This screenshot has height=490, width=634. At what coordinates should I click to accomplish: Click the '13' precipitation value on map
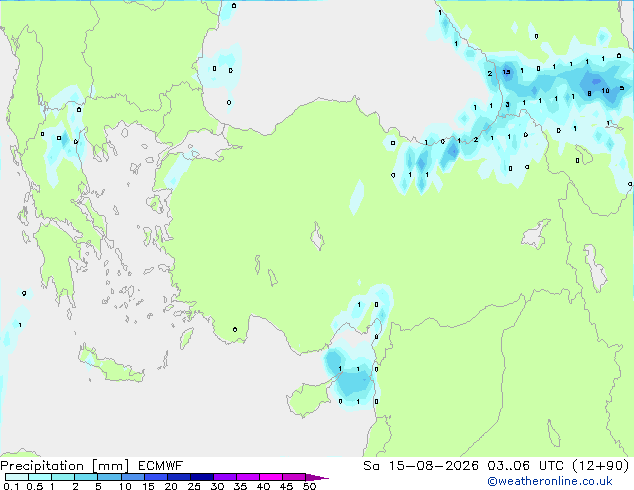pos(506,72)
